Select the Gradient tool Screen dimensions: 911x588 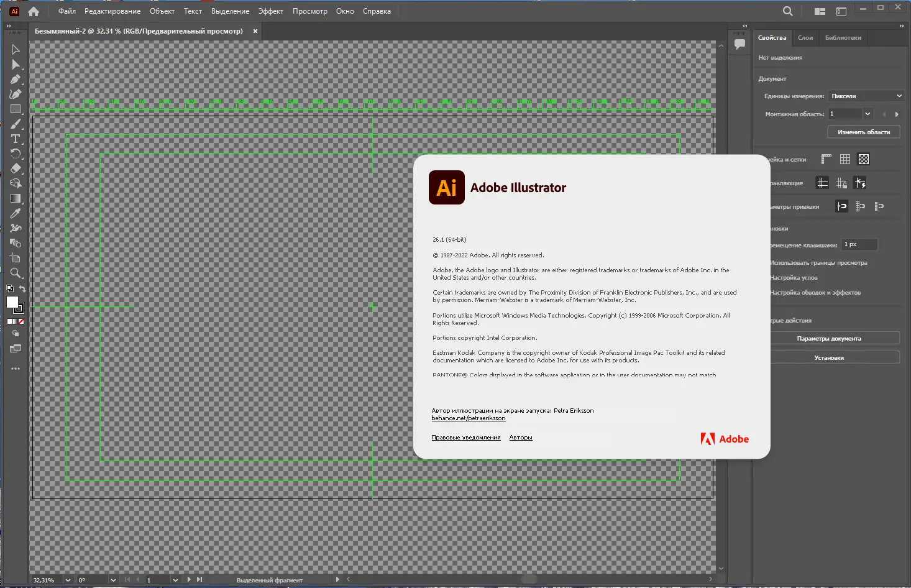click(16, 198)
